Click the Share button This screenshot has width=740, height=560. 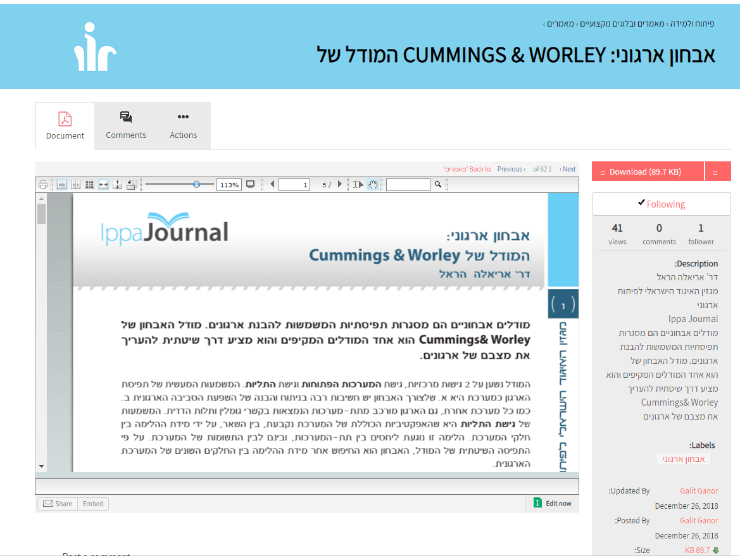point(58,504)
